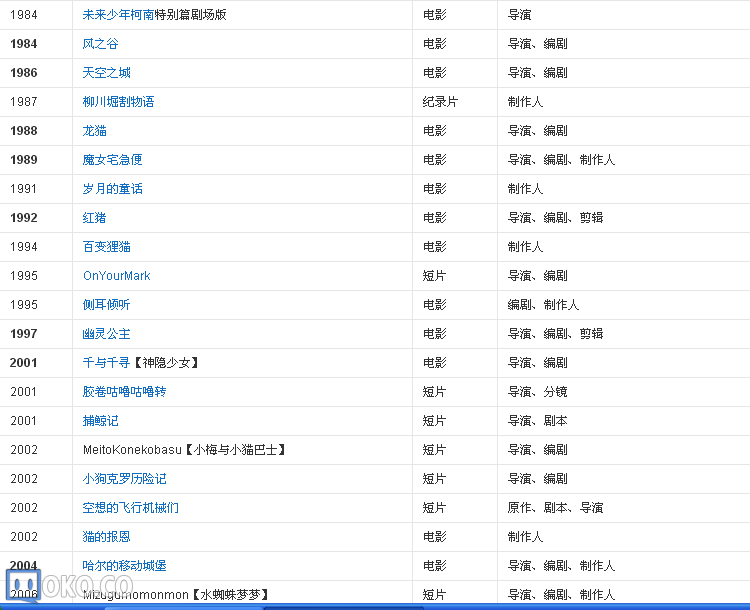Click 制作人 in 百变狸猫 row
This screenshot has height=610, width=750.
point(525,247)
